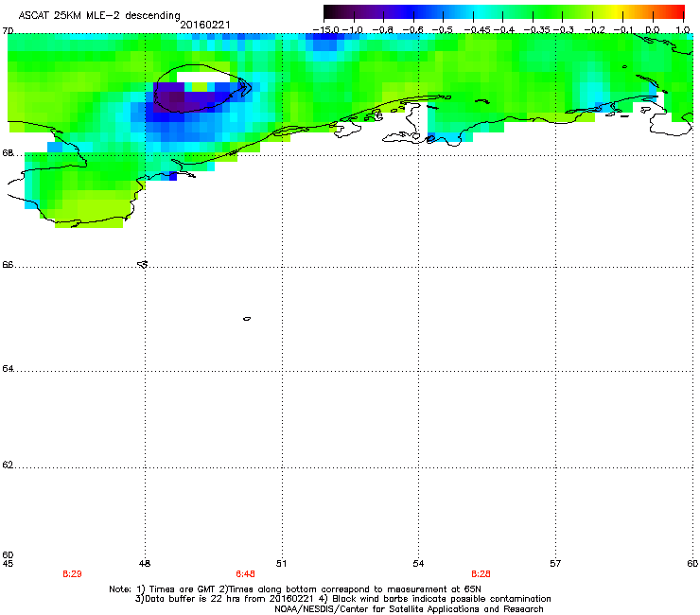
Task: Click the '-0.8' color scale label
Action: pyautogui.click(x=382, y=30)
